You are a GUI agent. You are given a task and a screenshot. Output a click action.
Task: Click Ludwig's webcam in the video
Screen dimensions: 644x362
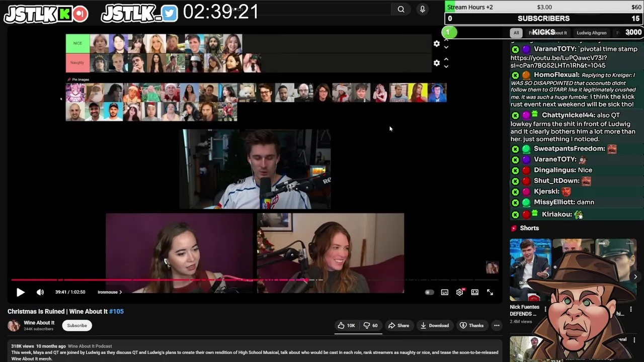(x=255, y=169)
